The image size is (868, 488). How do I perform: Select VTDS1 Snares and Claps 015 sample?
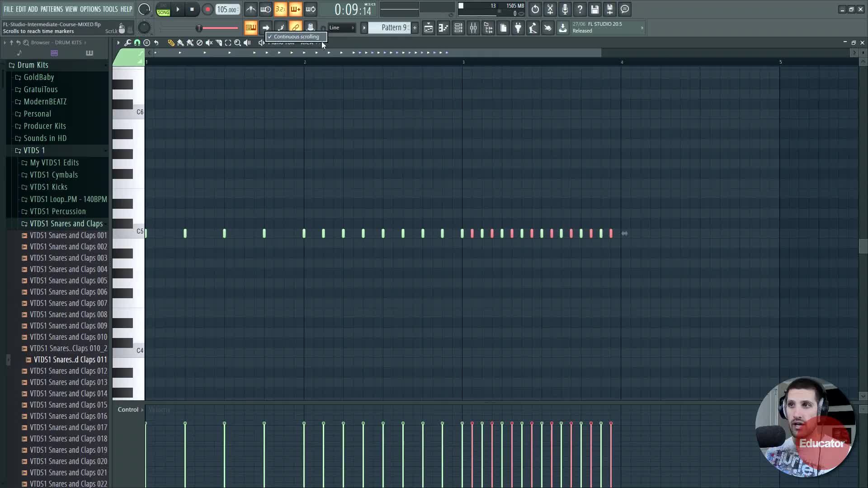click(x=68, y=405)
